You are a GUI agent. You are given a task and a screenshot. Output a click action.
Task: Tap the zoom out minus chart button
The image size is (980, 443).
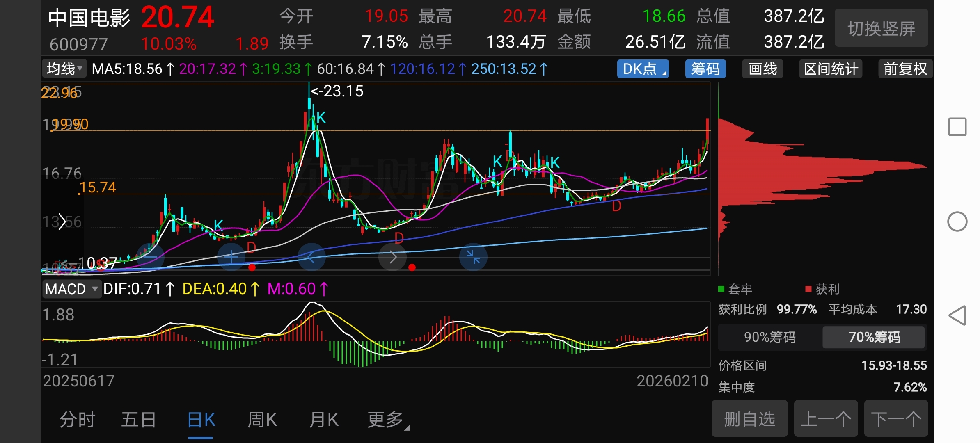click(x=150, y=257)
